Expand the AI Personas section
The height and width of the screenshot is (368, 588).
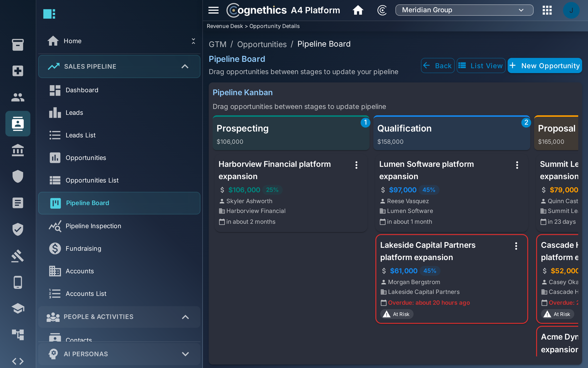click(185, 354)
